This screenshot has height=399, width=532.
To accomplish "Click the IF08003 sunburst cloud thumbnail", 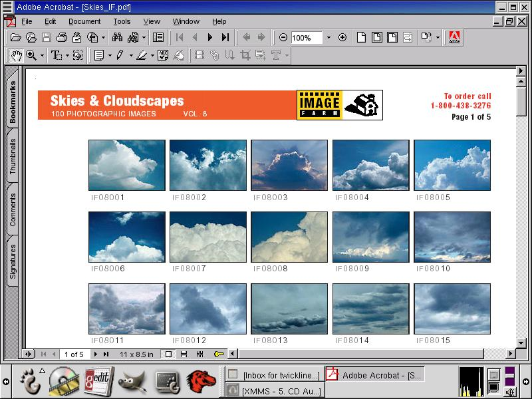I will [x=289, y=165].
